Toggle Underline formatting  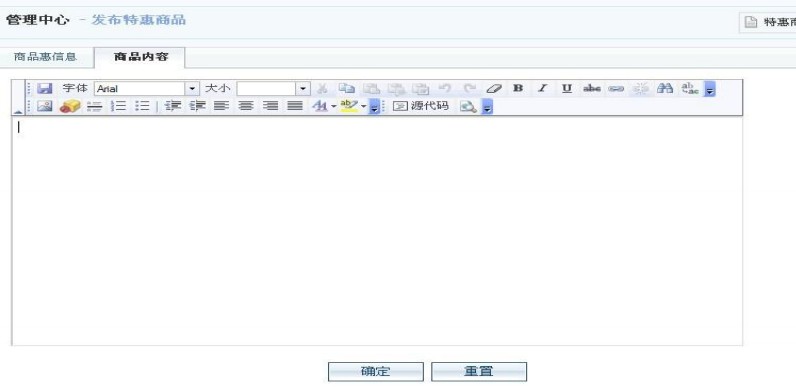567,88
